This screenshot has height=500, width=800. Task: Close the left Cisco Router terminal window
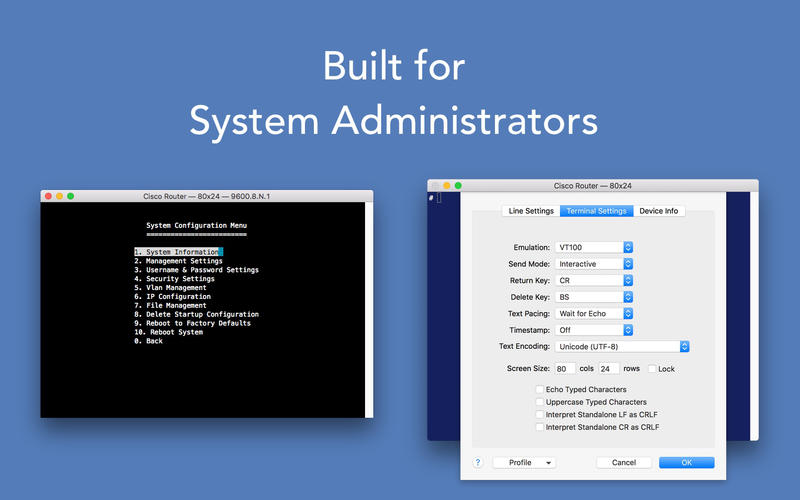click(47, 196)
